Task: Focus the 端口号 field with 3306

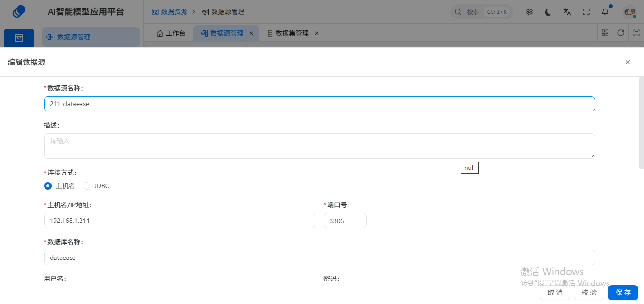Action: (x=345, y=221)
